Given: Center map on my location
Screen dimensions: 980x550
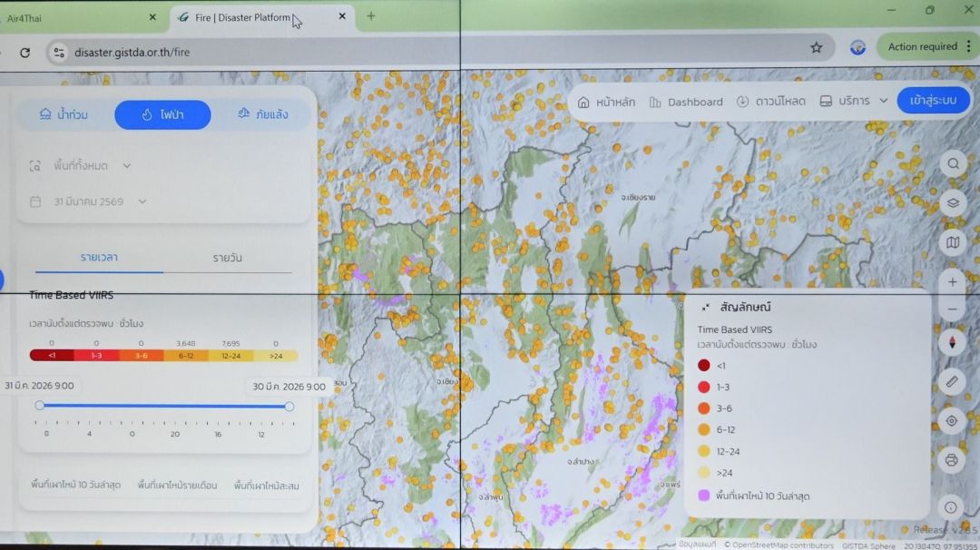Looking at the screenshot, I should point(952,420).
